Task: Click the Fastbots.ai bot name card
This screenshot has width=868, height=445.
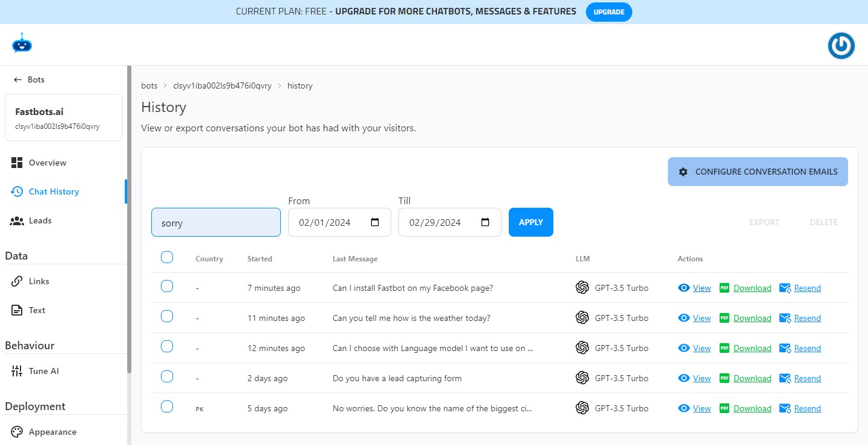Action: point(63,117)
